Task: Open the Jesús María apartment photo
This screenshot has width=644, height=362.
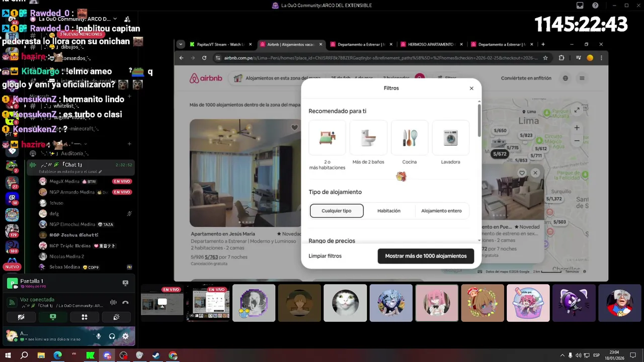Action: [x=245, y=173]
